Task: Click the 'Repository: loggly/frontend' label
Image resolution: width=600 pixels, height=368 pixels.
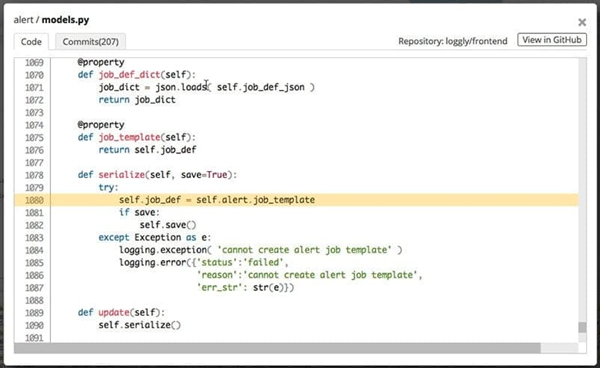Action: pos(453,41)
